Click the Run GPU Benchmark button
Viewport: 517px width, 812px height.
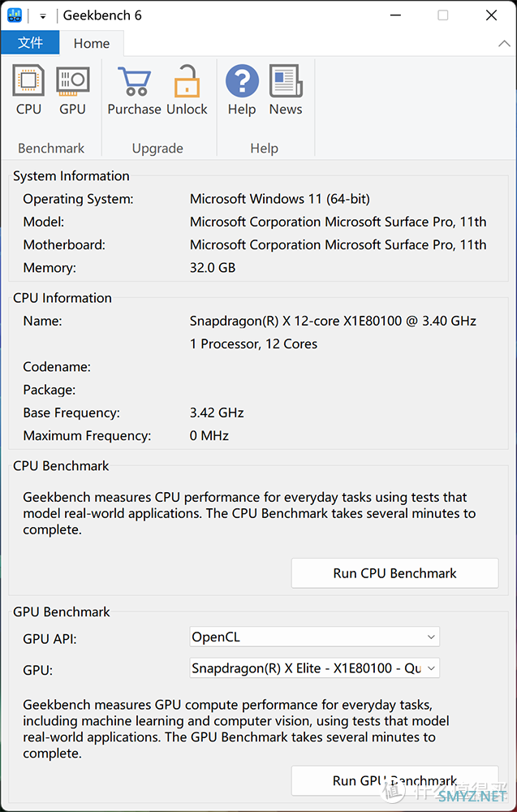pyautogui.click(x=395, y=780)
